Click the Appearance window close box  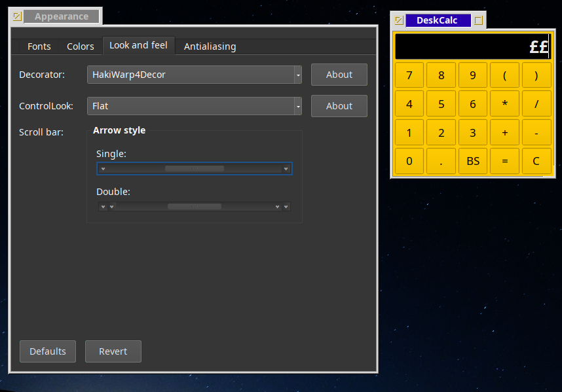click(17, 16)
